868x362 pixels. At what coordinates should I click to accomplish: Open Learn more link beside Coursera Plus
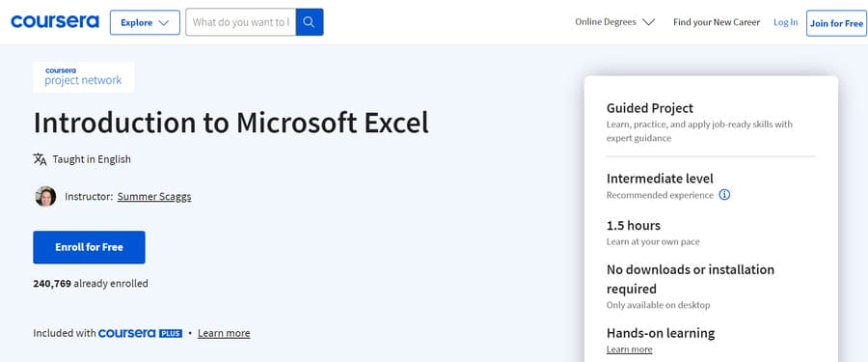tap(224, 333)
